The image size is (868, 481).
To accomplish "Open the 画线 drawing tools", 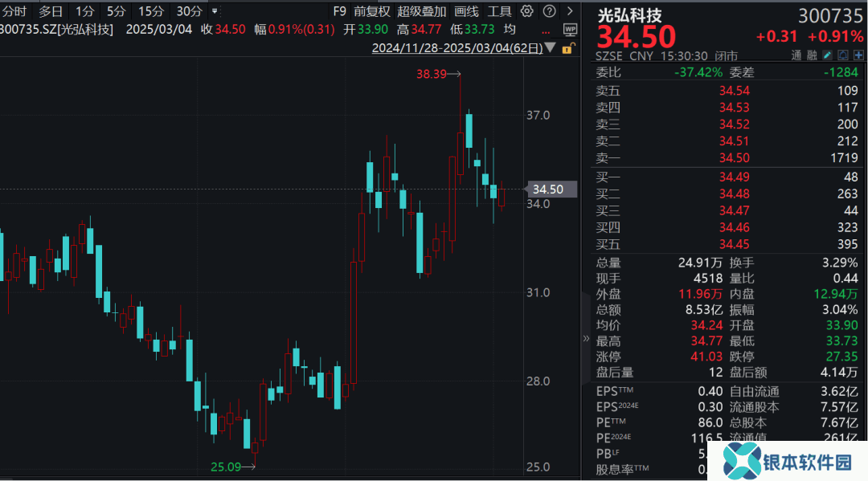I will (466, 11).
